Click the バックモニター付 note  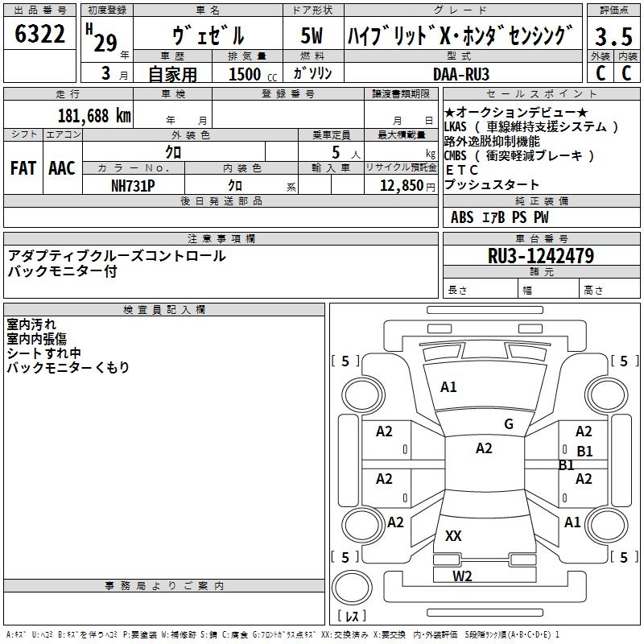(x=63, y=271)
